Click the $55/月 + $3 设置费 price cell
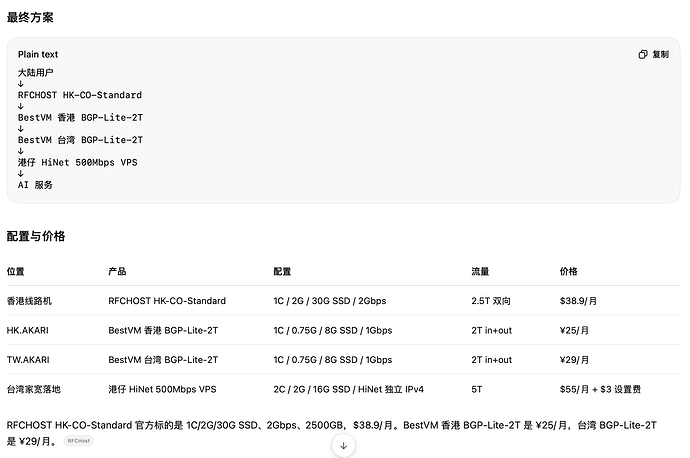 [600, 389]
